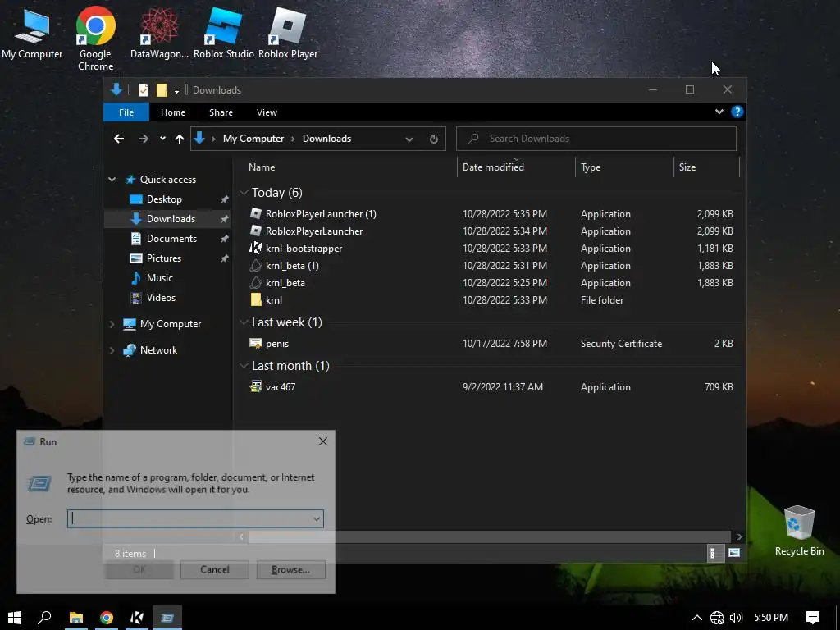Switch to details view layout
This screenshot has width=840, height=630.
(715, 553)
